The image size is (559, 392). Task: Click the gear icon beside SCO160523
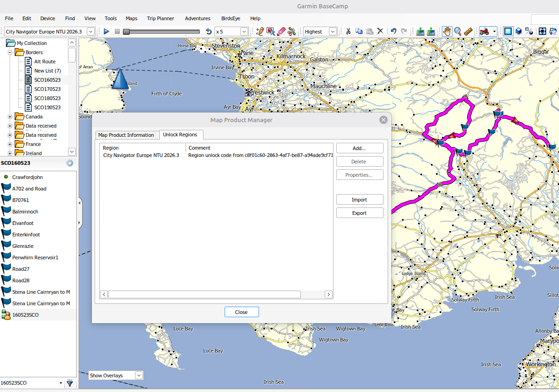click(70, 163)
